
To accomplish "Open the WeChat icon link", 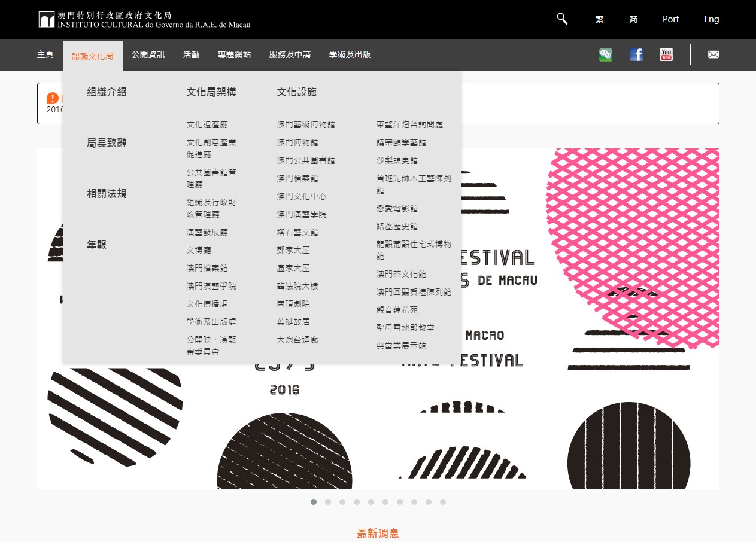I will [x=606, y=55].
